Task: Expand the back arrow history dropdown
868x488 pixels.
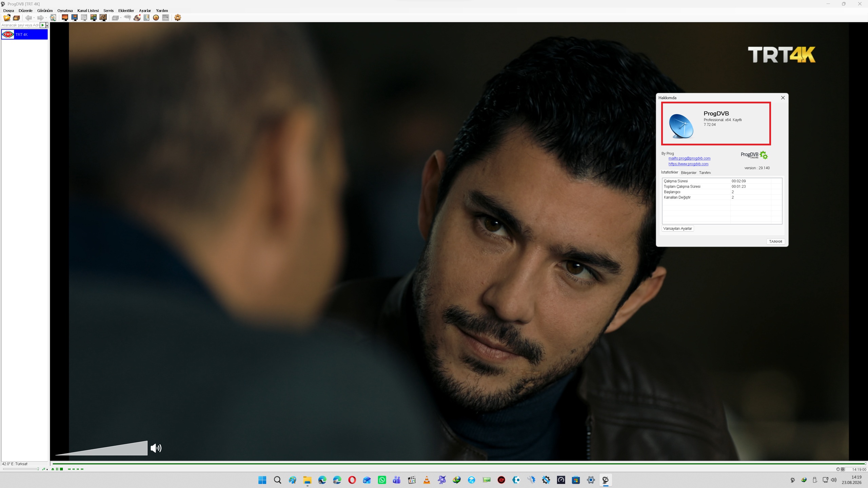Action: [34, 18]
